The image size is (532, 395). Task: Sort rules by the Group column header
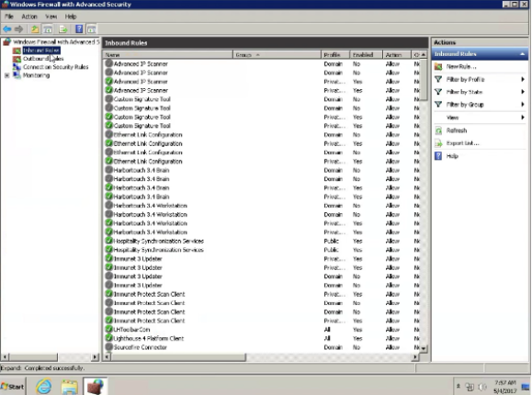tap(277, 54)
